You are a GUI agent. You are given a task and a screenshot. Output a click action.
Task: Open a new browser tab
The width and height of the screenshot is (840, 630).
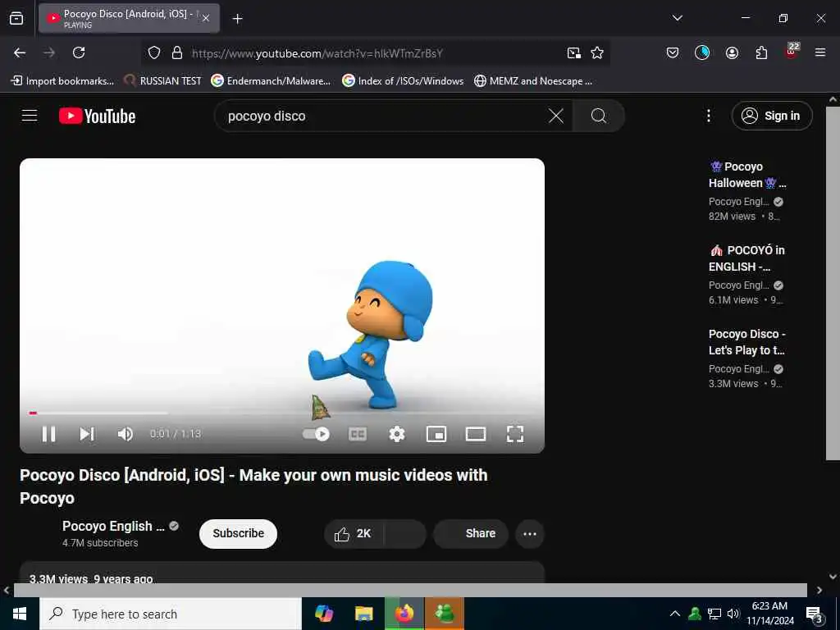coord(237,19)
